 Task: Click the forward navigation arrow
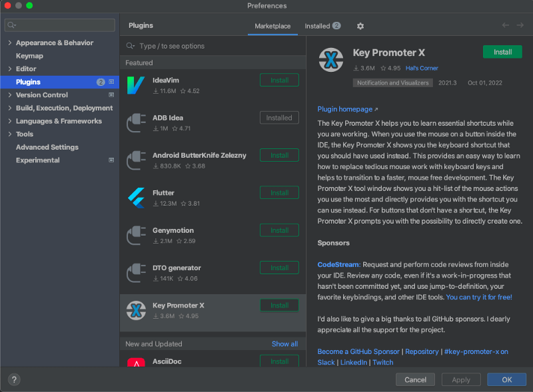pos(520,25)
